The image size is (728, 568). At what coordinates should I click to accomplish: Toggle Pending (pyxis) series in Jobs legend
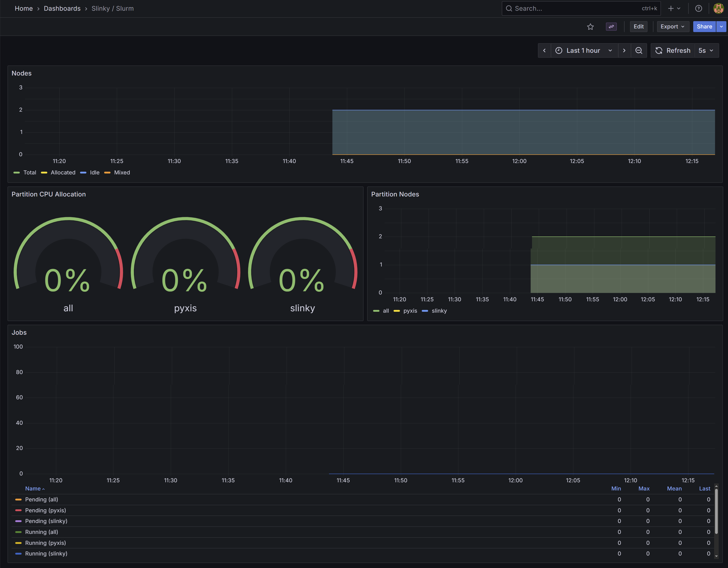(x=45, y=510)
